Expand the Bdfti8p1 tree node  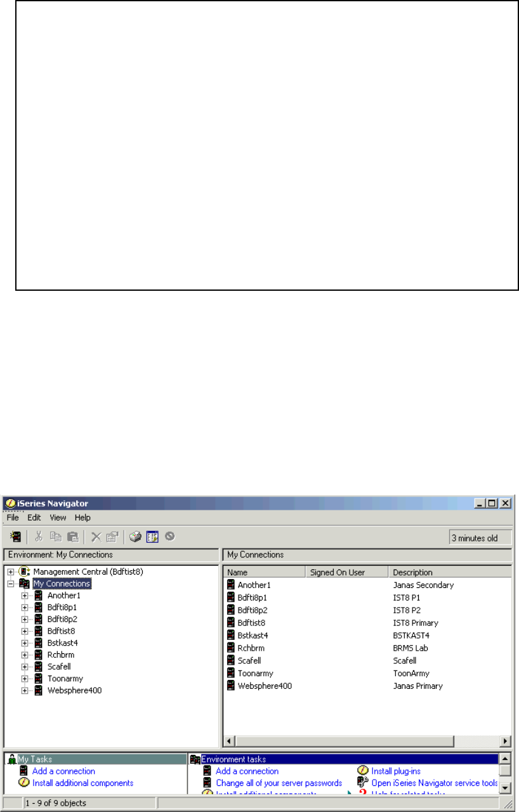25,608
